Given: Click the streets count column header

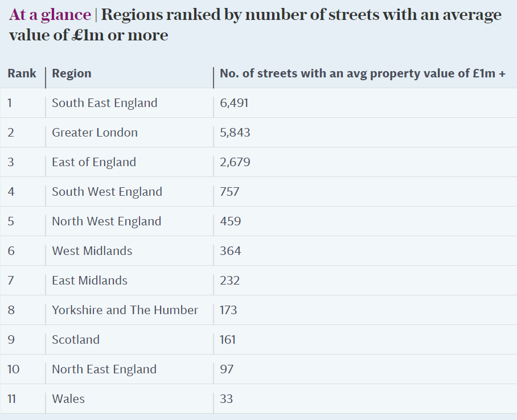Looking at the screenshot, I should (x=363, y=73).
